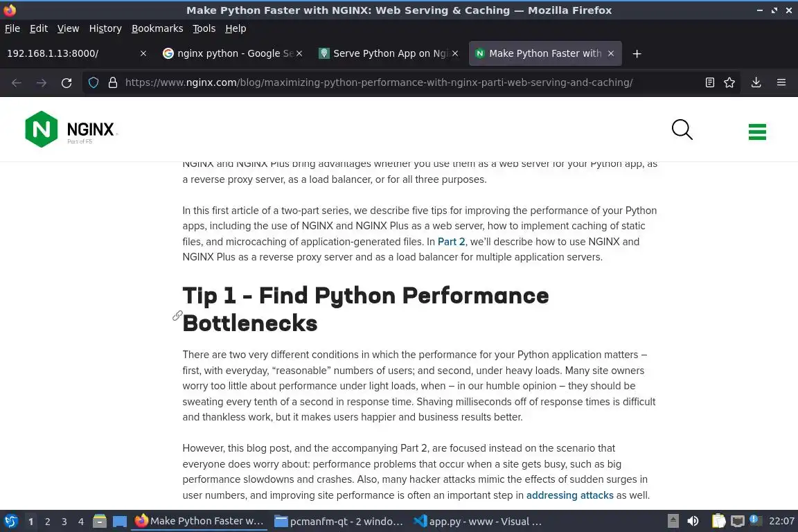Copy the anchor link beside the Tip 1 heading
798x532 pixels.
pos(177,316)
